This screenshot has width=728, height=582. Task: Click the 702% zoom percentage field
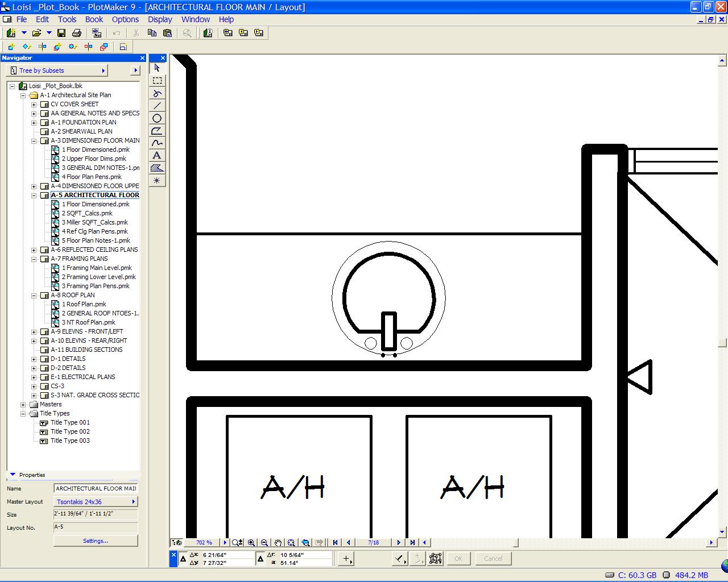pos(203,542)
